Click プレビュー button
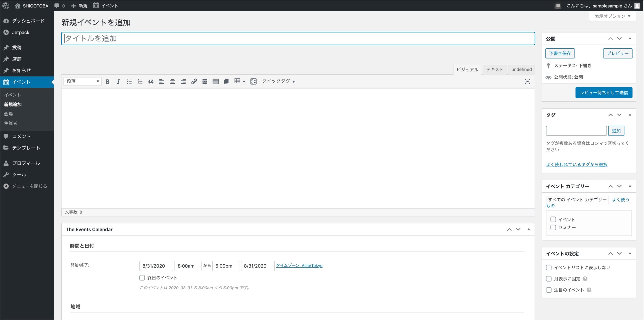 (618, 53)
